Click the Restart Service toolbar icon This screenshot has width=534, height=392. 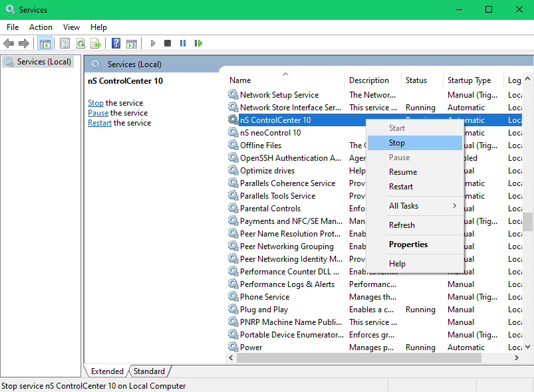(198, 43)
